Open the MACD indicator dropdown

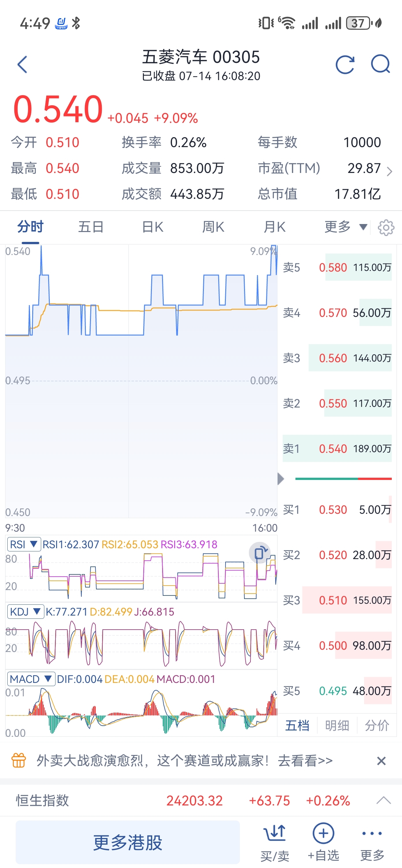(31, 679)
